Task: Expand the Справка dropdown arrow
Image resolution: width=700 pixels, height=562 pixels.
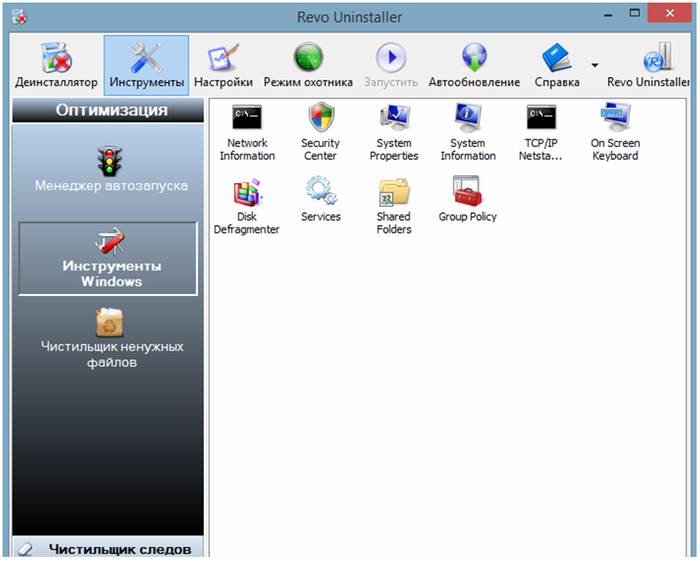Action: [595, 65]
